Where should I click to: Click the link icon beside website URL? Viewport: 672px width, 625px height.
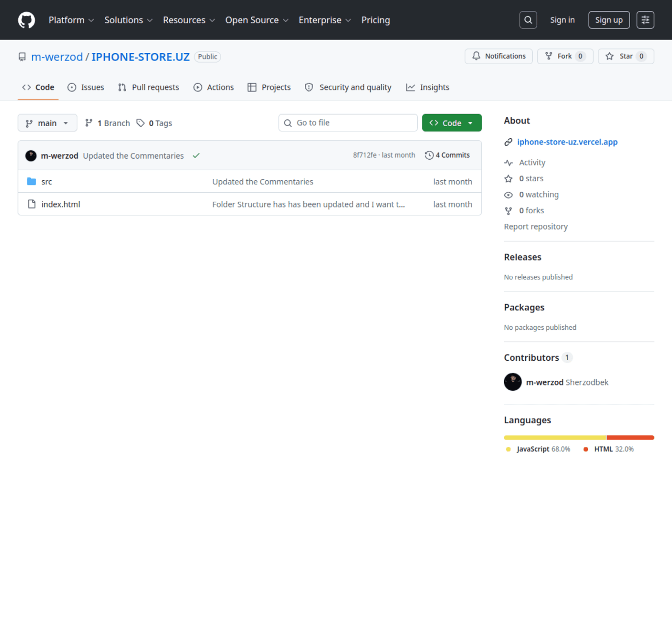pos(508,142)
